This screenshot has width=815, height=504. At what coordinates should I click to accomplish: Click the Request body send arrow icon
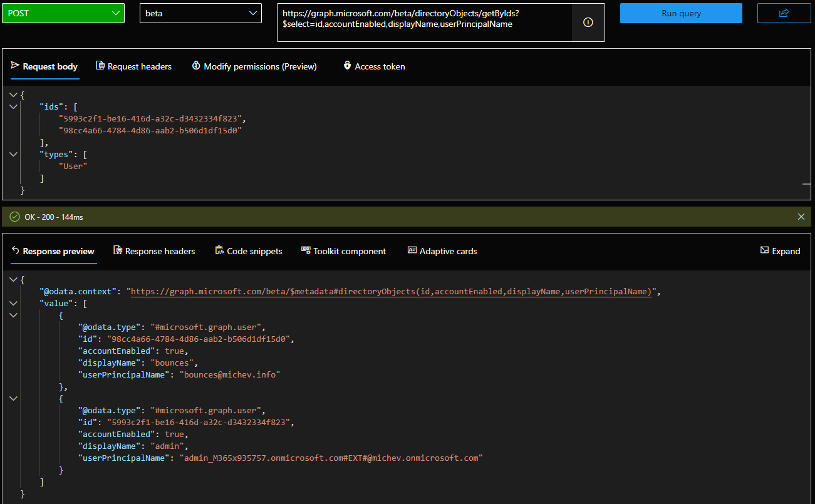(16, 66)
